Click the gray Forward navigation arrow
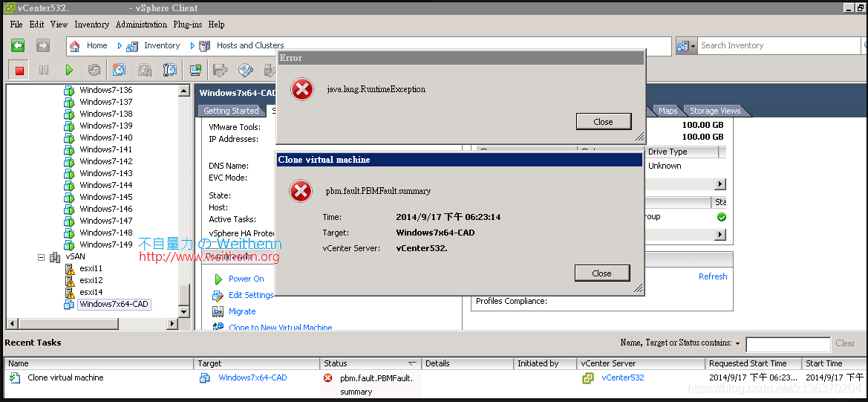 coord(42,45)
